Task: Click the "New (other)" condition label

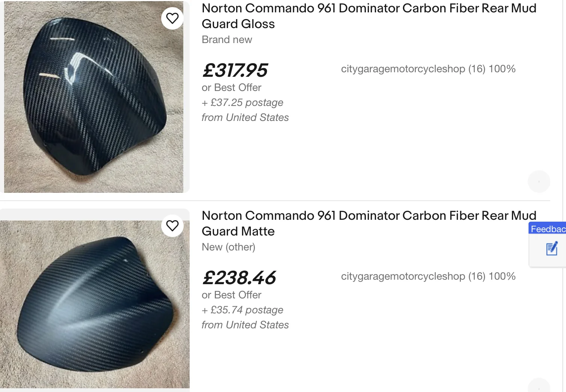Action: tap(228, 247)
